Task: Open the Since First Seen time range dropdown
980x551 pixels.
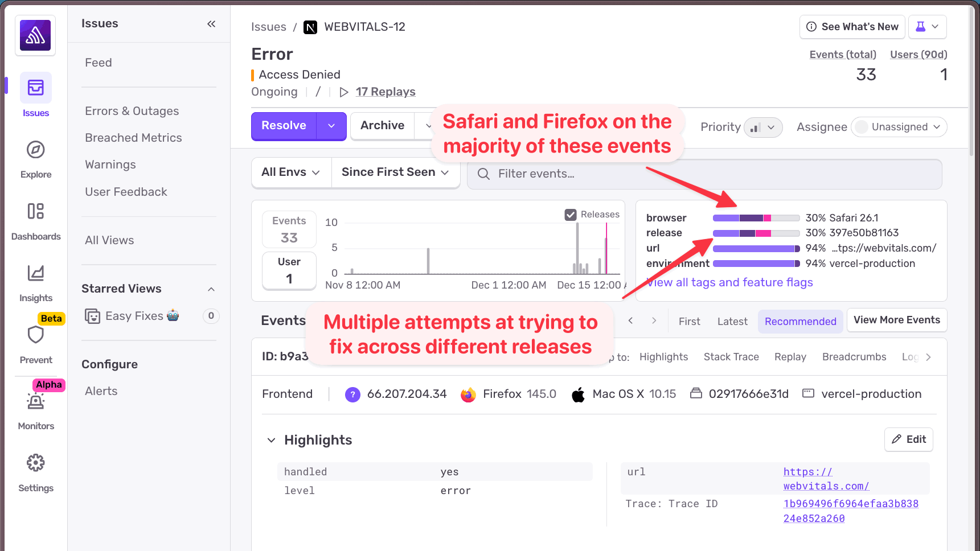Action: coord(395,172)
